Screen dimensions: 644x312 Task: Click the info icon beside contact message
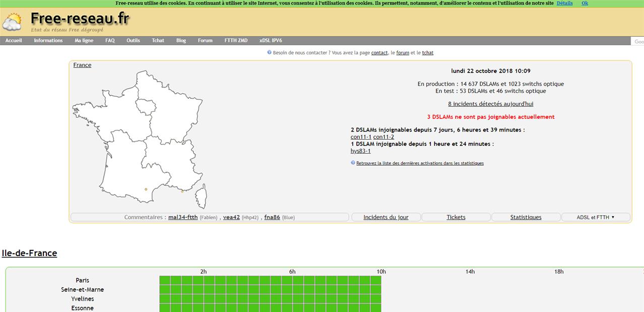pyautogui.click(x=269, y=52)
